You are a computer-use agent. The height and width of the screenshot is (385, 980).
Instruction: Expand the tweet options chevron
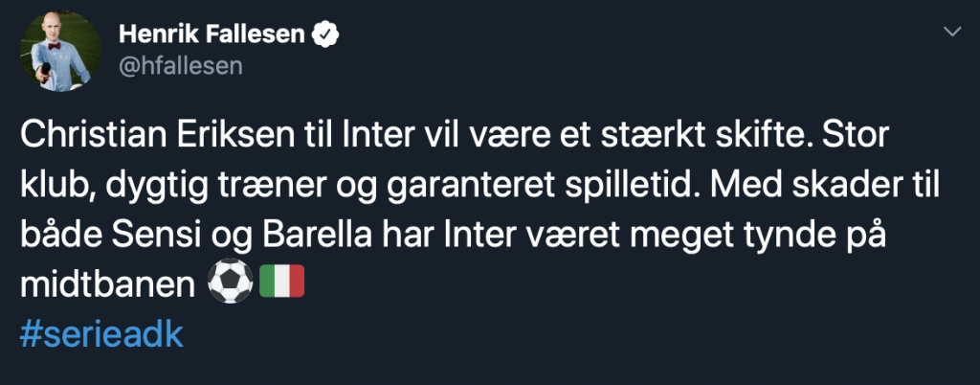pos(952,32)
